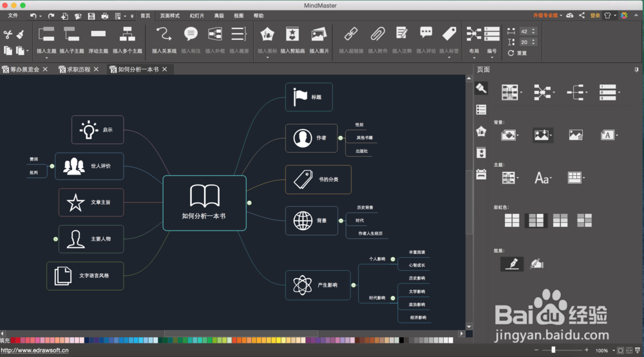Switch to 页面样式 ribbon tab

click(169, 15)
